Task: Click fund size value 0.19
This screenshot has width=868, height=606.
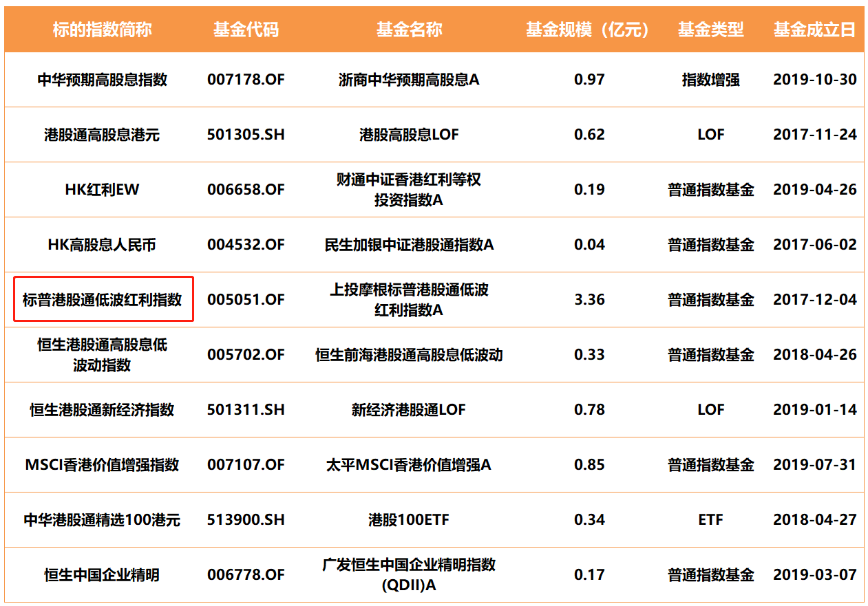Action: [589, 190]
